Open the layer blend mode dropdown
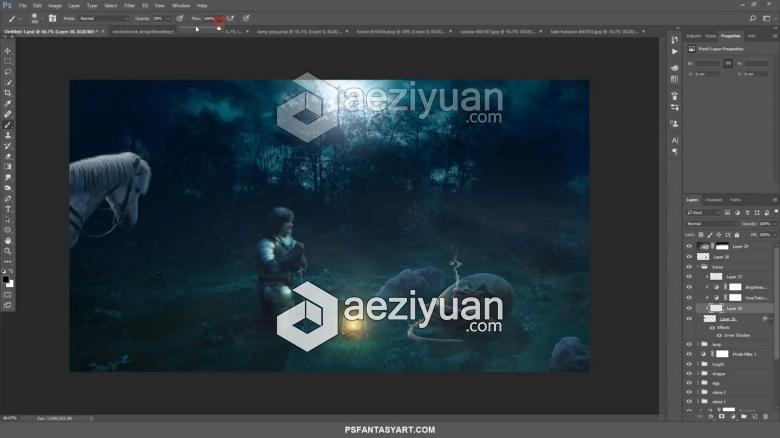This screenshot has width=780, height=438. tap(711, 223)
